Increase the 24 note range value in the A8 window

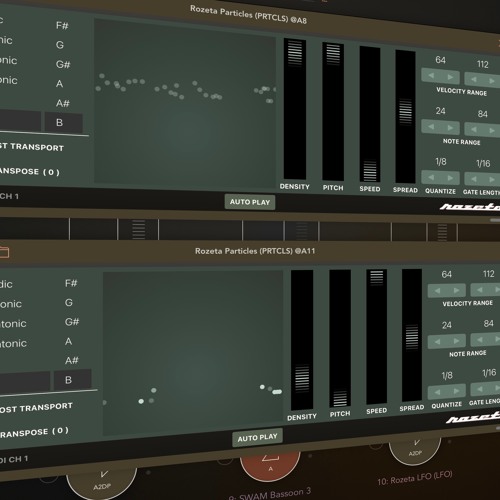450,128
